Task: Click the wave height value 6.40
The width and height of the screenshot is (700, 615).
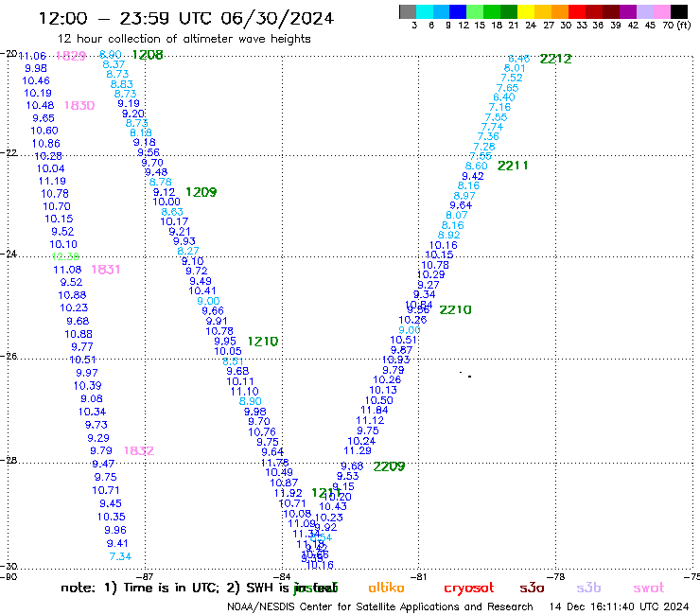Action: 504,97
